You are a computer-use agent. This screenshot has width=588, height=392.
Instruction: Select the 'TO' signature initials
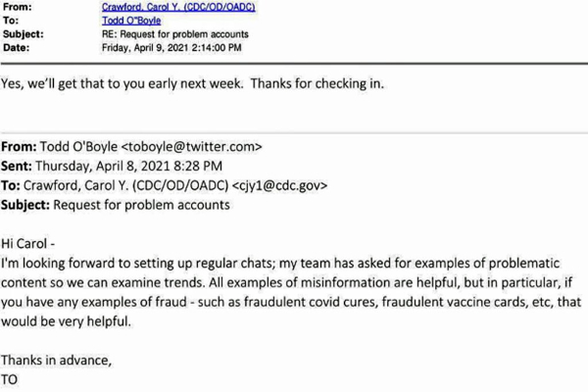10,379
